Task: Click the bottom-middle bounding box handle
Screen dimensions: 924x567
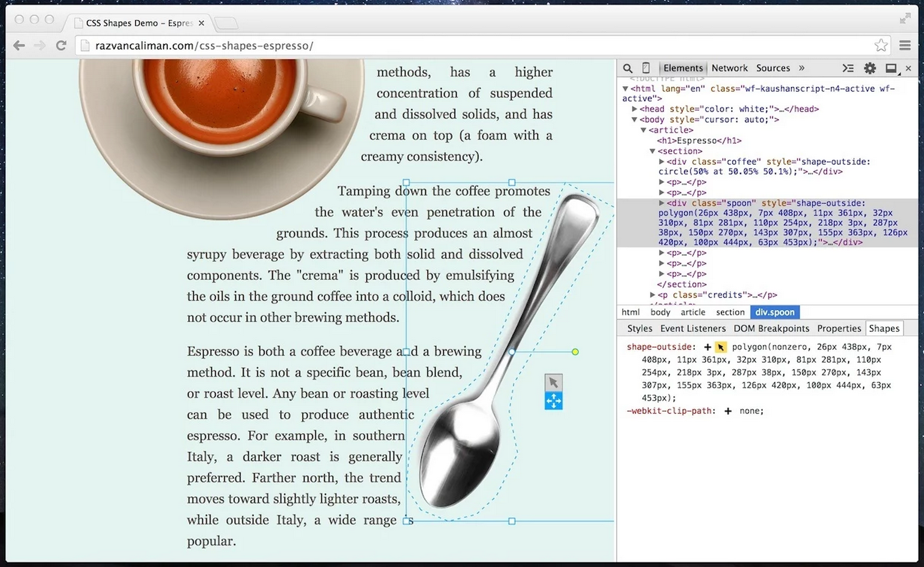Action: pyautogui.click(x=512, y=521)
